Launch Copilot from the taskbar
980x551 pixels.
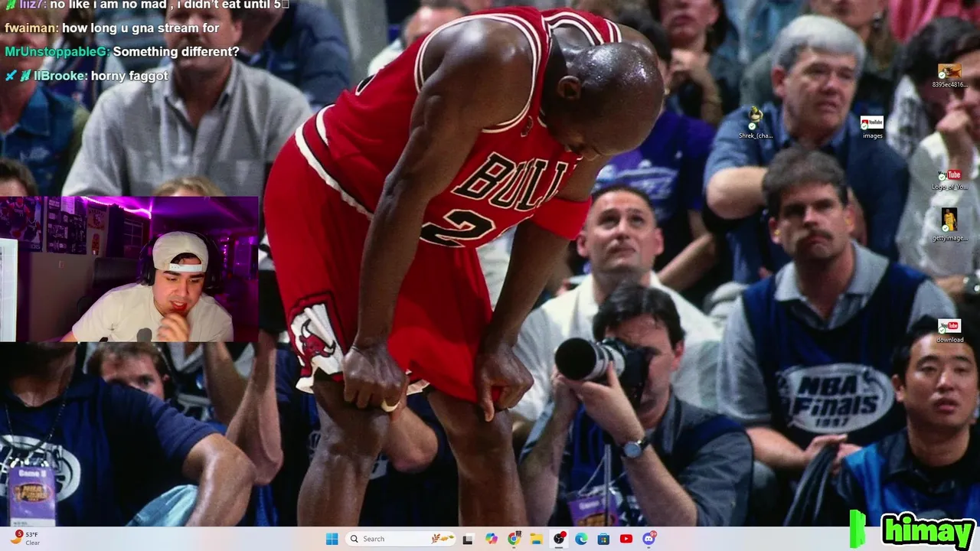click(491, 539)
